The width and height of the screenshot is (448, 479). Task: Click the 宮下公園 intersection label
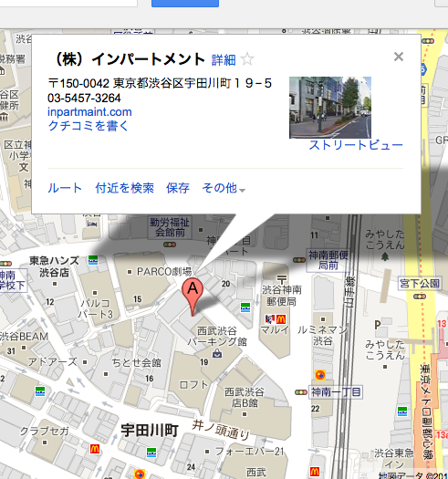(420, 284)
